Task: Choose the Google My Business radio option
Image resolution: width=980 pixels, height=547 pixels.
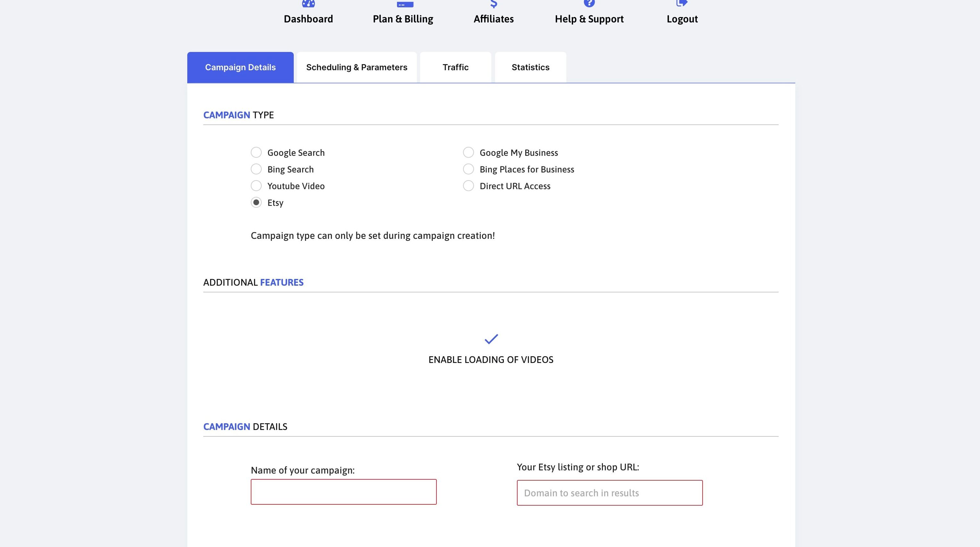Action: pos(468,153)
